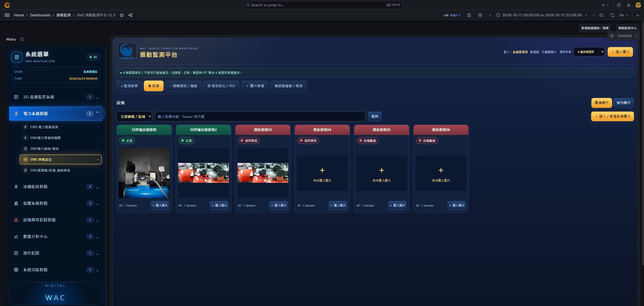Expand the 冰機能耗群組 menu group
Viewport: 644px width, 306px height.
tap(56, 187)
